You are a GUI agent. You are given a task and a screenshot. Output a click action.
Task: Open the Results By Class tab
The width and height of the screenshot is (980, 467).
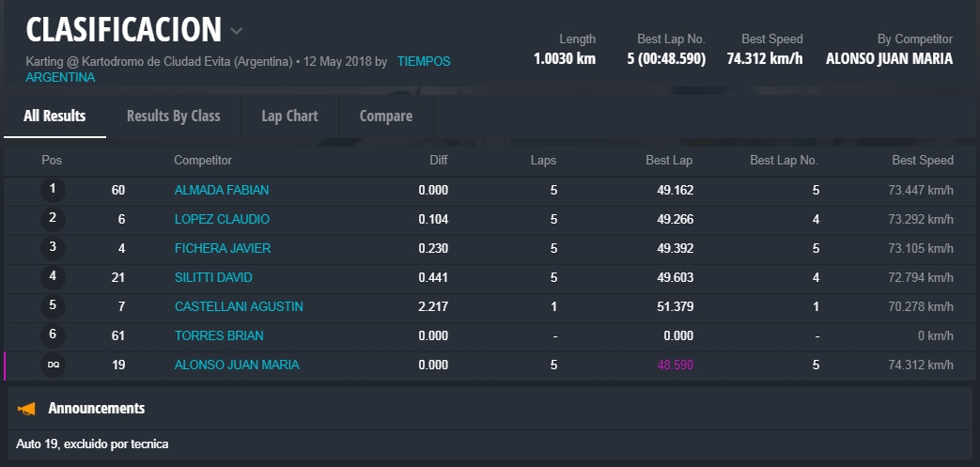[x=173, y=117]
